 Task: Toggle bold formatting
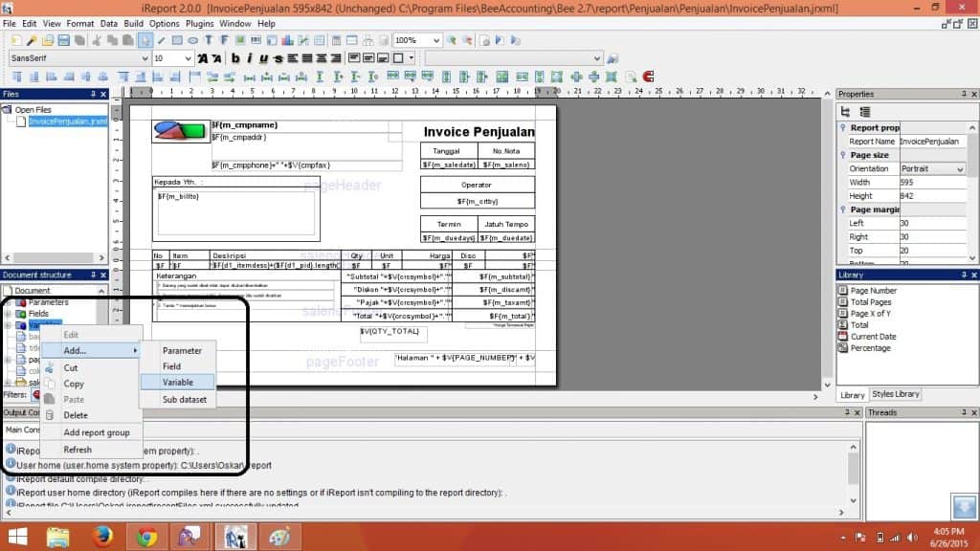click(235, 58)
